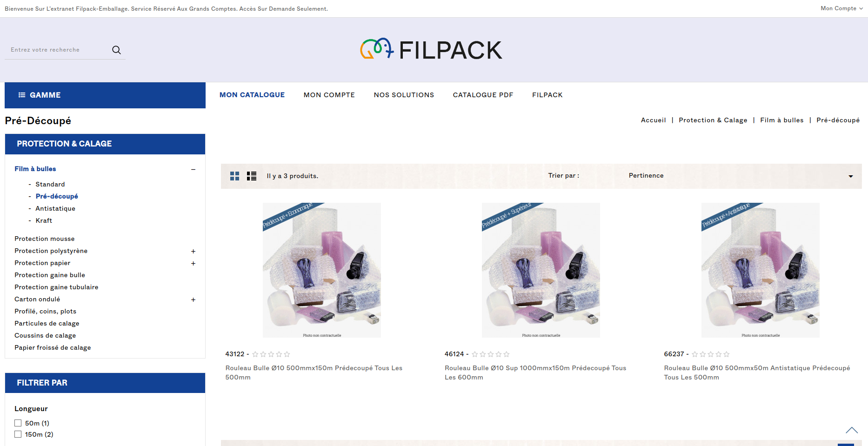Check the 150m length filter
This screenshot has width=868, height=446.
pyautogui.click(x=18, y=434)
